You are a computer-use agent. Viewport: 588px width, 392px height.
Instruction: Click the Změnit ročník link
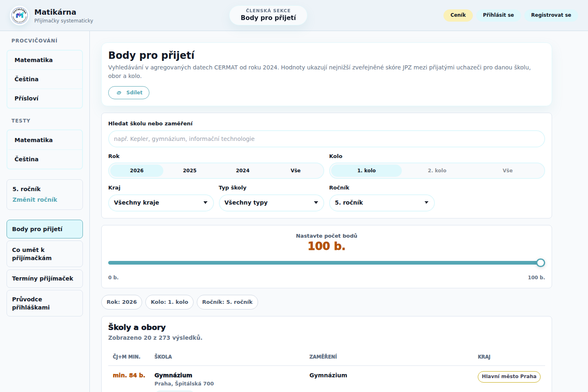tap(35, 200)
